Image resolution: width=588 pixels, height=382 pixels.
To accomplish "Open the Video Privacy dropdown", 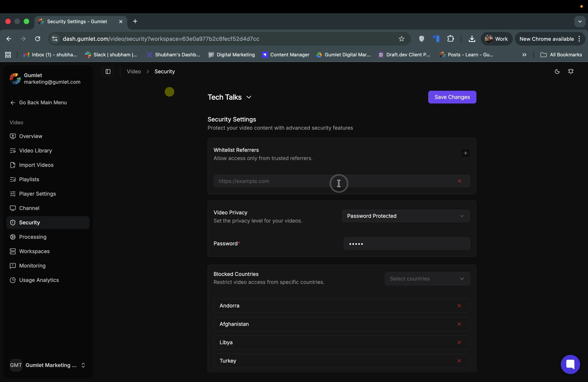I will point(405,216).
